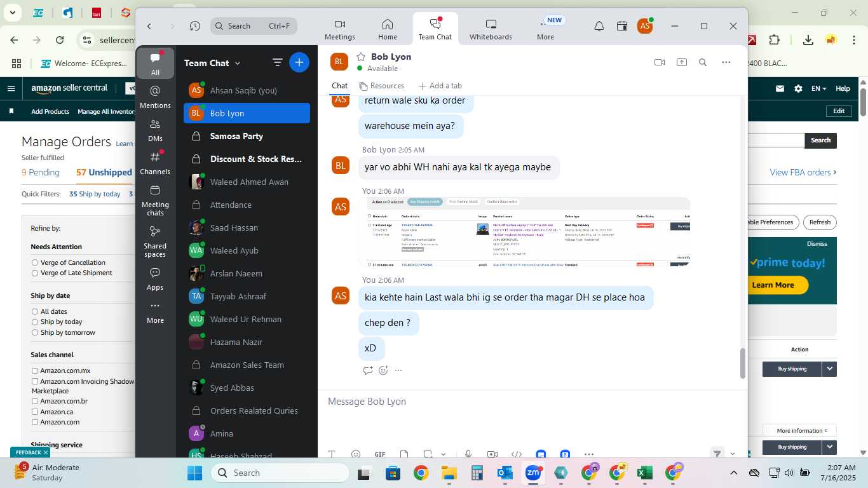Screen dimensions: 868x488
Task: Expand the screenshot options arrow
Action: coord(443,454)
